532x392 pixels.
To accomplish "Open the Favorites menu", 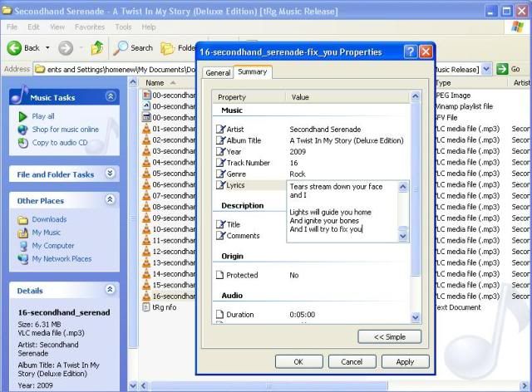I will 90,27.
